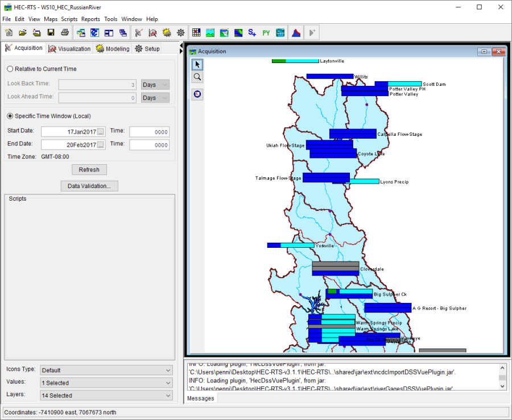Select the Acquisition tab

coord(24,48)
